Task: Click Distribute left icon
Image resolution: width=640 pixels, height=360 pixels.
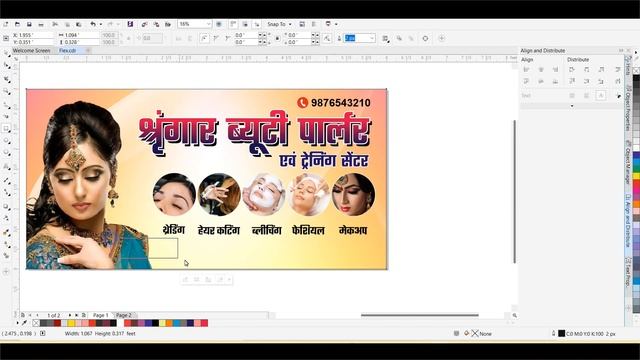Action: pyautogui.click(x=571, y=69)
